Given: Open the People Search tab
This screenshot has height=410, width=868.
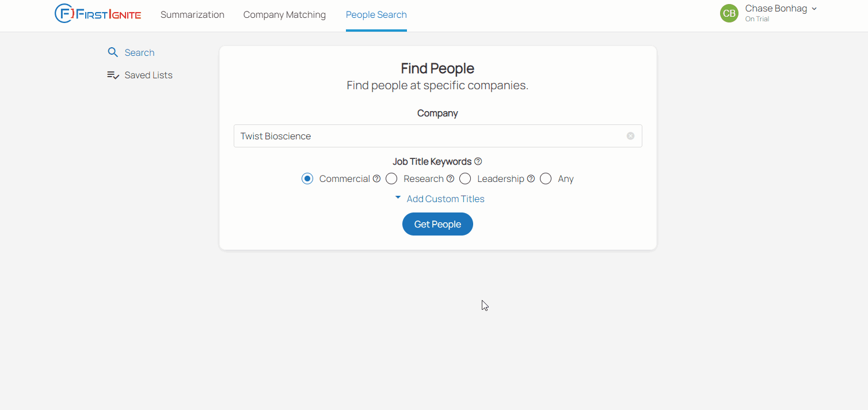Looking at the screenshot, I should click(x=376, y=14).
